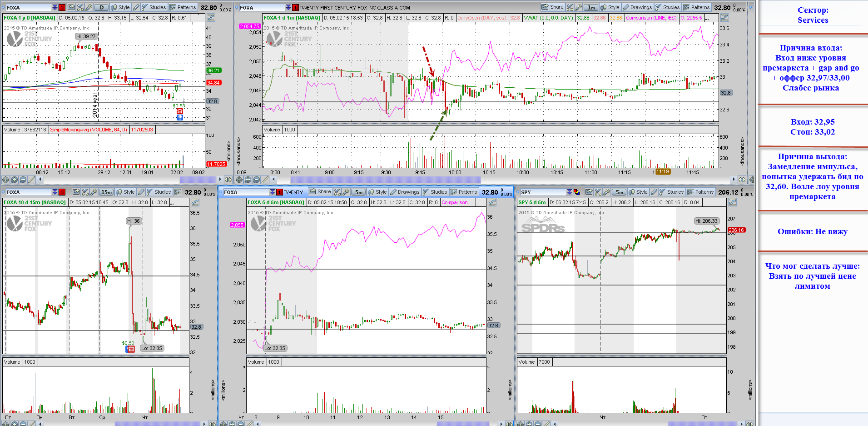
Task: Select drawing pencil tool on FOXA daily chart
Action: pos(136,7)
